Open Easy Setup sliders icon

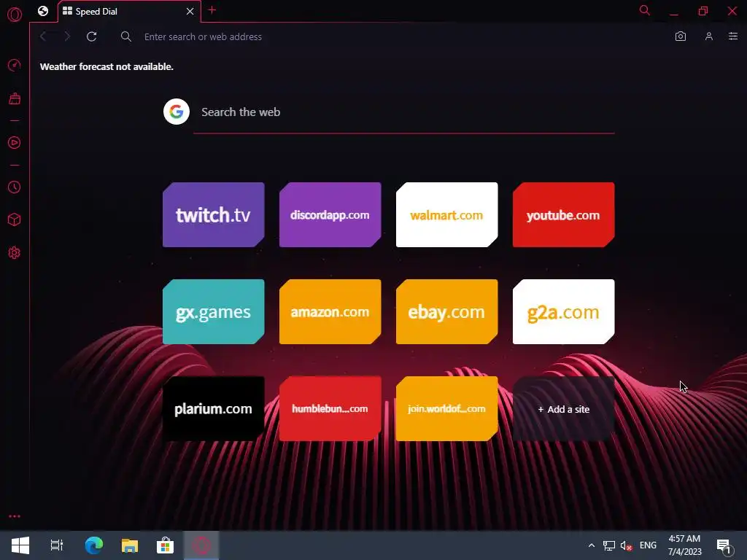(x=733, y=36)
